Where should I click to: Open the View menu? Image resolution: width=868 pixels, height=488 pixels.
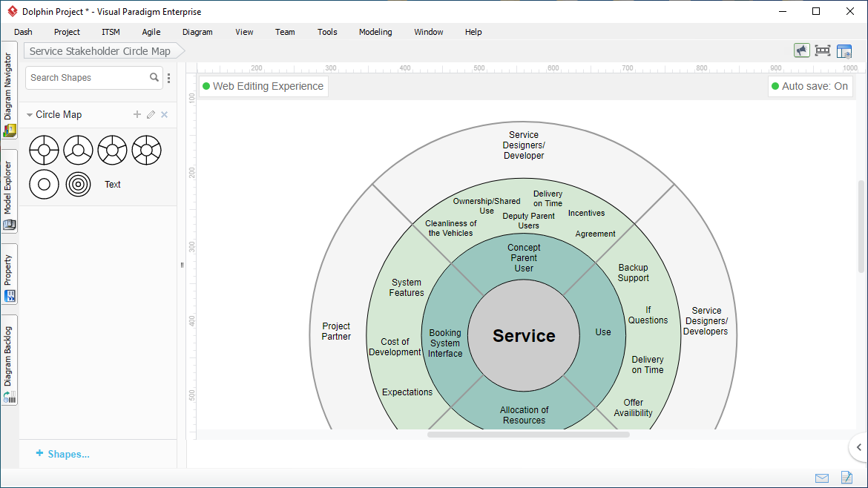tap(244, 32)
